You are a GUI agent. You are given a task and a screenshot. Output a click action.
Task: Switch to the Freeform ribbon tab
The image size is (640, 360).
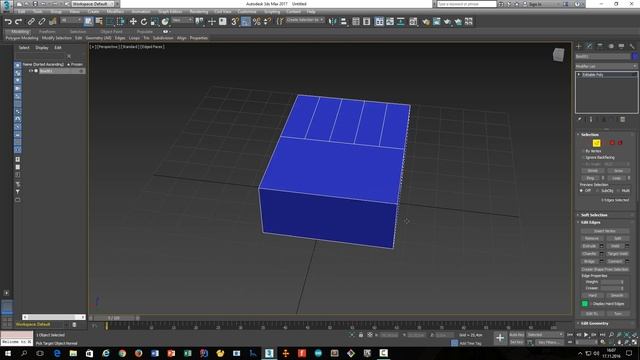coord(47,31)
